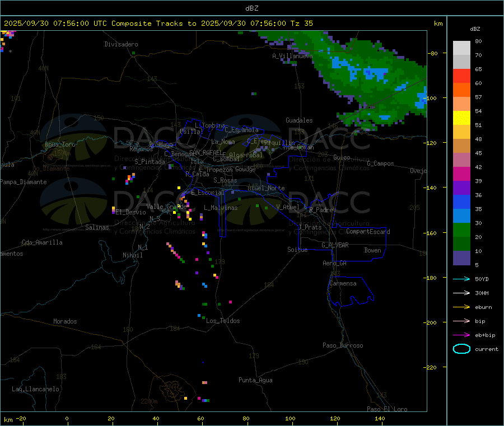Screen dimensions: 504x426
Task: Select the slate-purple 10 dBZ color swatch
Action: [x=461, y=258]
